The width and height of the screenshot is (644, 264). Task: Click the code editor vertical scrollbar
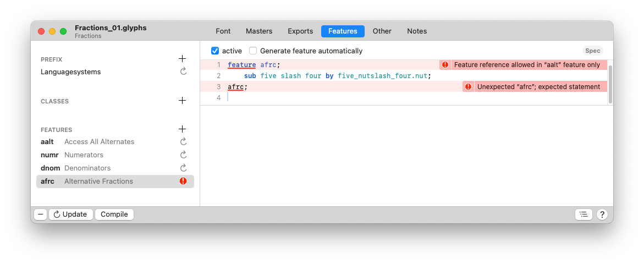pyautogui.click(x=610, y=84)
